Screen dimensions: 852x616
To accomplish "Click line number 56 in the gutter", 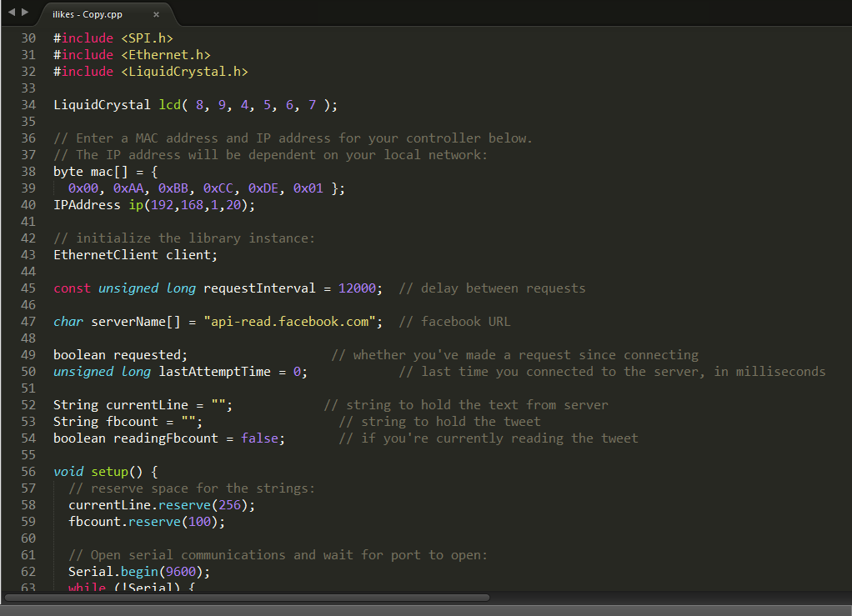I will (28, 472).
